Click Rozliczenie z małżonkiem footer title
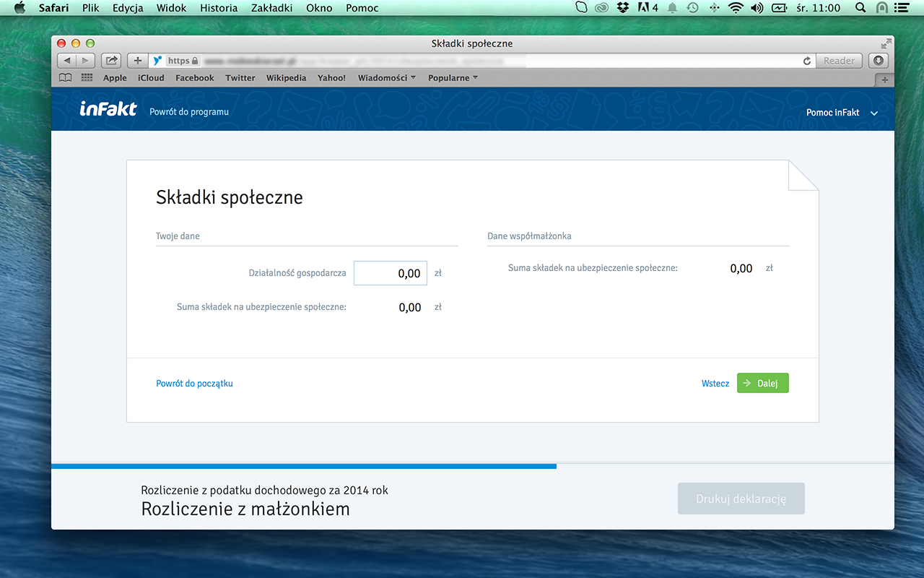Viewport: 924px width, 578px height. (245, 509)
